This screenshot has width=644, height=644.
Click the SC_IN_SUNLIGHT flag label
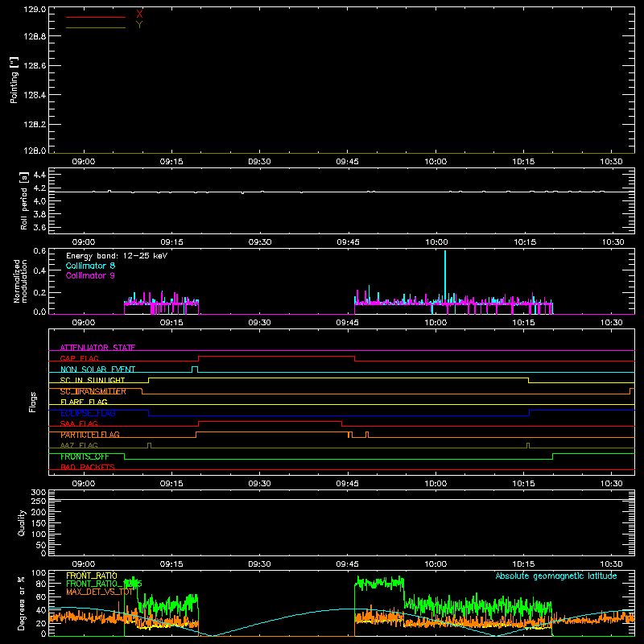pyautogui.click(x=93, y=380)
